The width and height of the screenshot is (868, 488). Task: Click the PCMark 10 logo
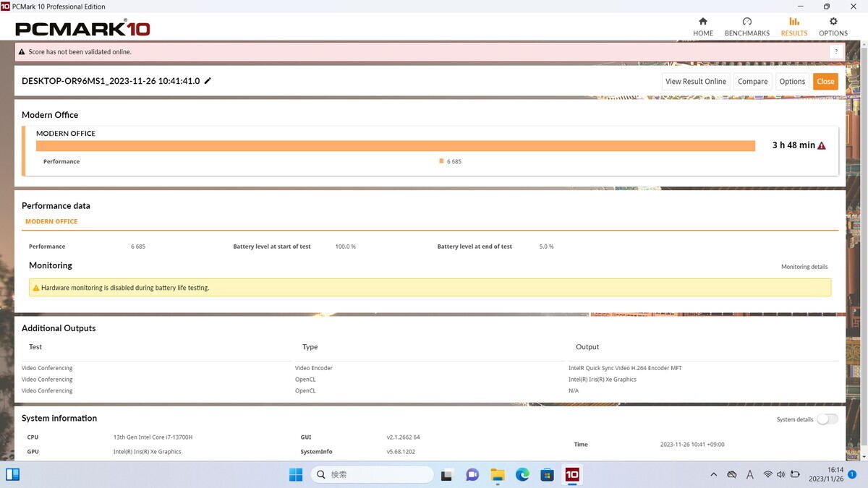82,29
